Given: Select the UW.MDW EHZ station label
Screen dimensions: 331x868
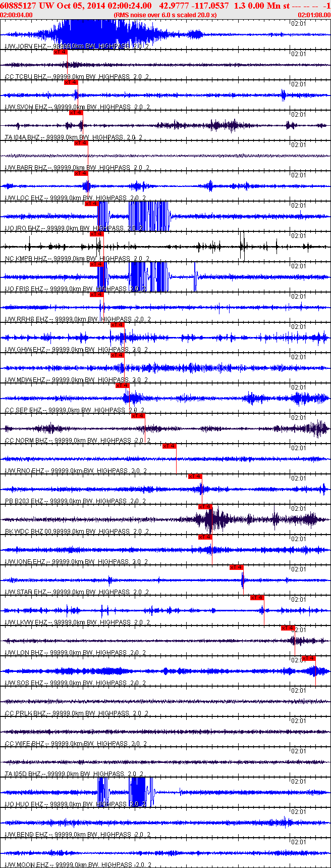Looking at the screenshot, I should tap(24, 380).
